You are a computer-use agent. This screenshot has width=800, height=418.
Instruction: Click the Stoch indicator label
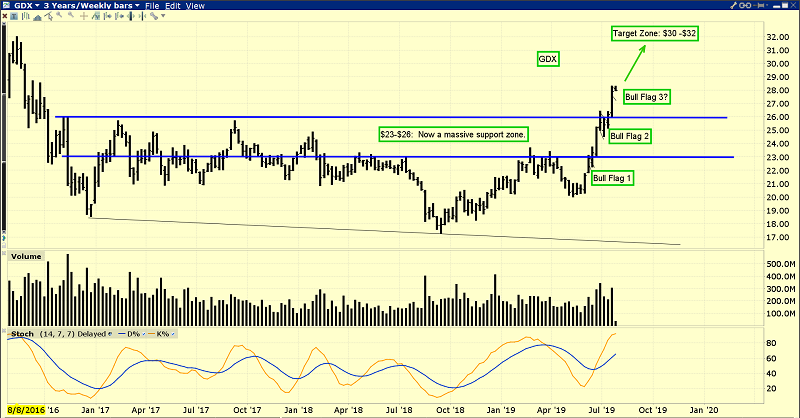(x=22, y=334)
